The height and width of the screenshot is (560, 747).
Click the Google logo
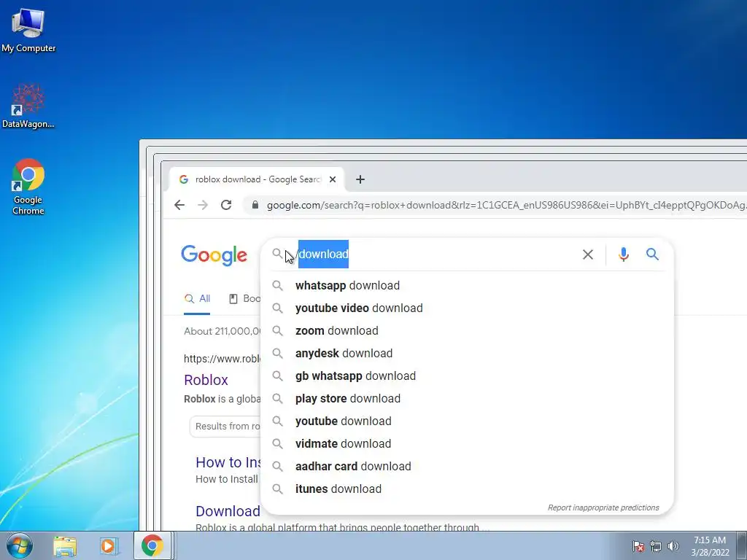pos(214,255)
